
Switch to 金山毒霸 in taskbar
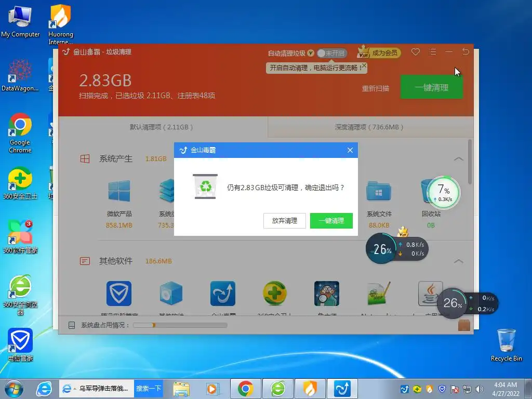[342, 389]
